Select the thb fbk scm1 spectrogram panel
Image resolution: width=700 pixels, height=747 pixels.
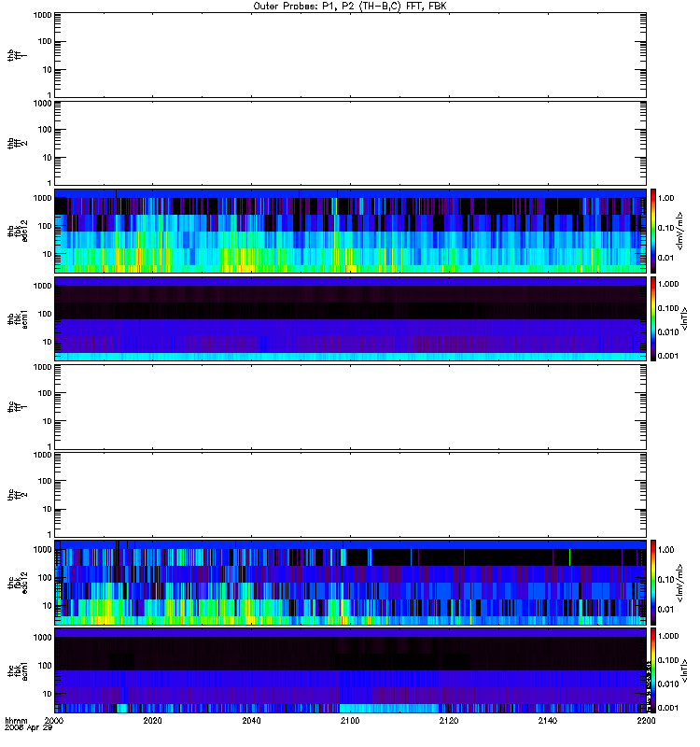pos(350,318)
